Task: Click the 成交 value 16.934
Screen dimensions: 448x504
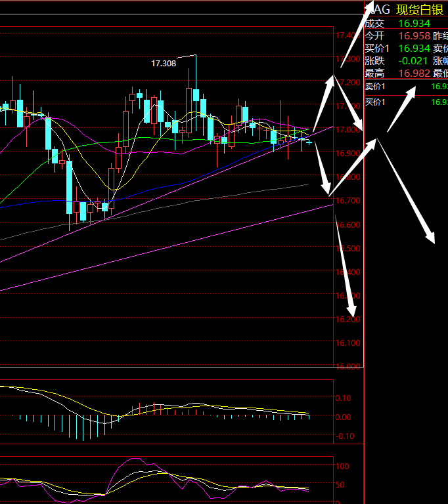Action: coord(414,24)
